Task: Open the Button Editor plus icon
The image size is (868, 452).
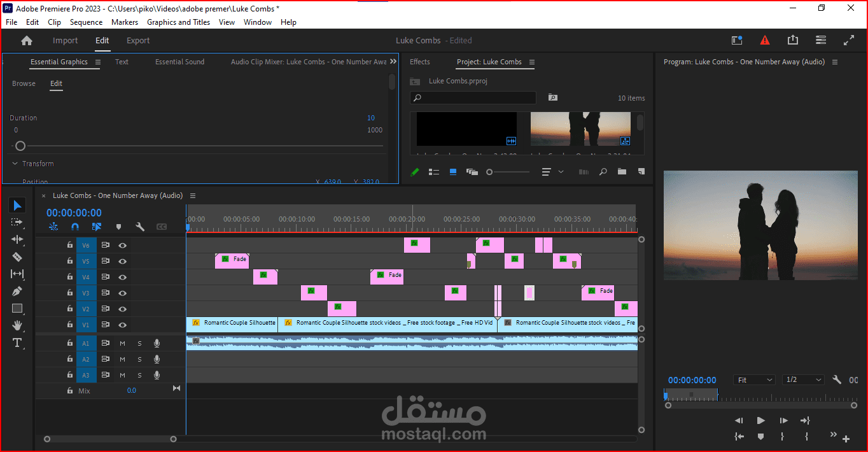Action: pyautogui.click(x=846, y=439)
